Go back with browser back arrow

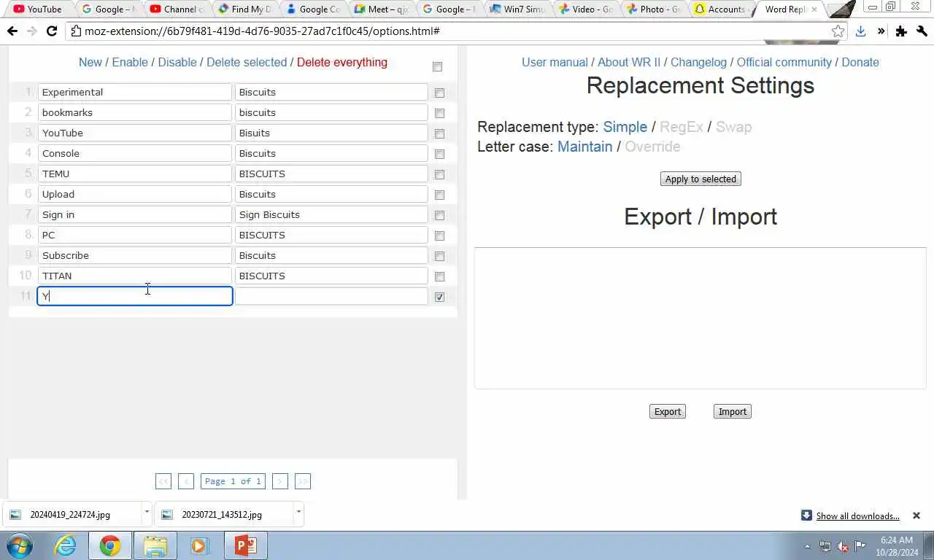click(12, 31)
